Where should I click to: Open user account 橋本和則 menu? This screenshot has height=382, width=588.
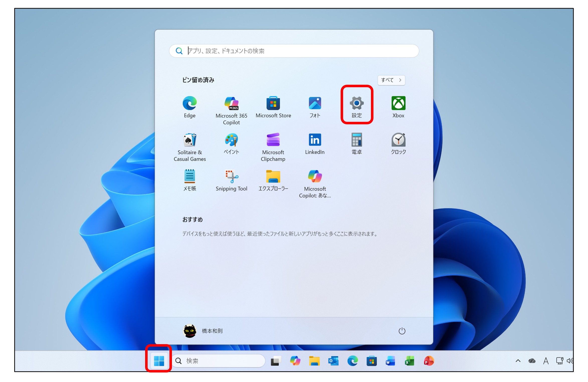click(203, 331)
